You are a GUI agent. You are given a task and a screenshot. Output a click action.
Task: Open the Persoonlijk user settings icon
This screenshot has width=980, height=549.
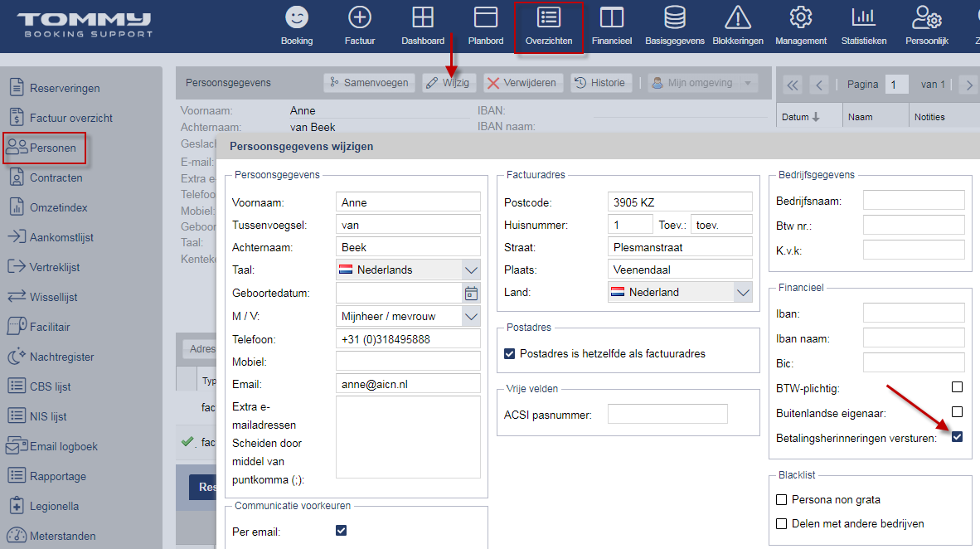[x=927, y=17]
